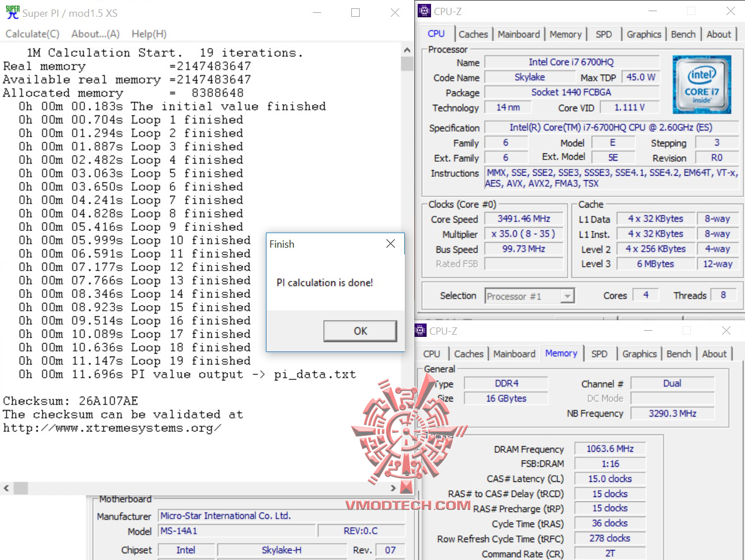The image size is (745, 560).
Task: Maximize the Super PI window
Action: coord(355,13)
